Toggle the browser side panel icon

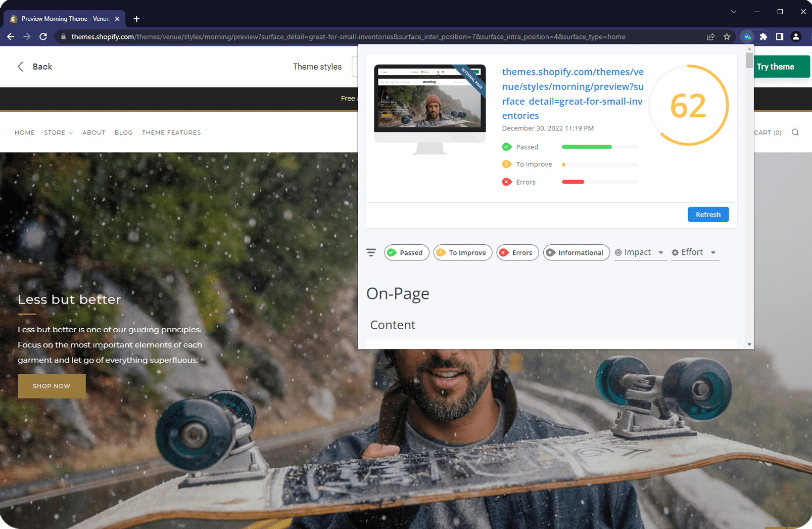point(780,36)
